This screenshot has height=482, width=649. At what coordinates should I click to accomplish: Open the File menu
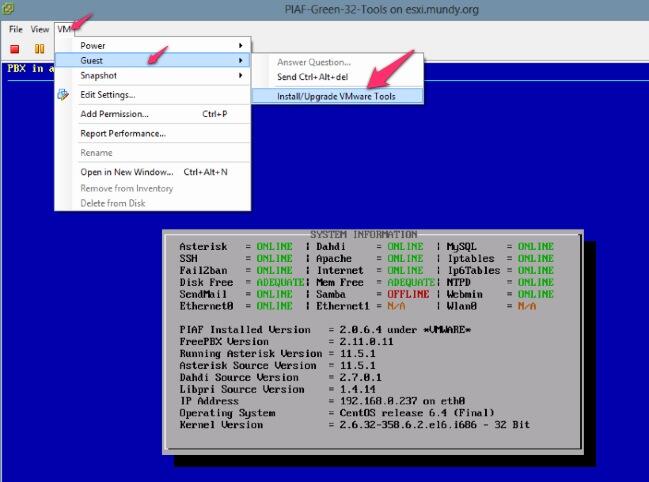[x=16, y=29]
